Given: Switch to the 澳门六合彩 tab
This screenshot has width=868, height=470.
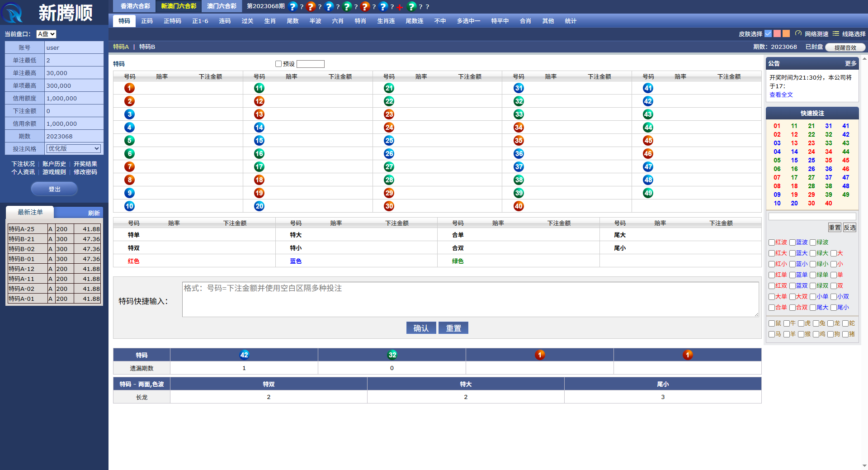Looking at the screenshot, I should tap(222, 6).
